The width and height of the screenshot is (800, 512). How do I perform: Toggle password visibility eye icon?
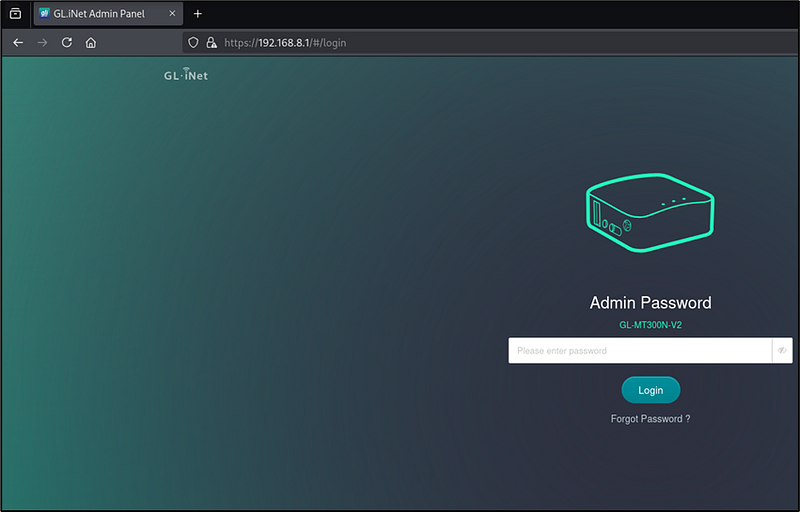pos(782,350)
